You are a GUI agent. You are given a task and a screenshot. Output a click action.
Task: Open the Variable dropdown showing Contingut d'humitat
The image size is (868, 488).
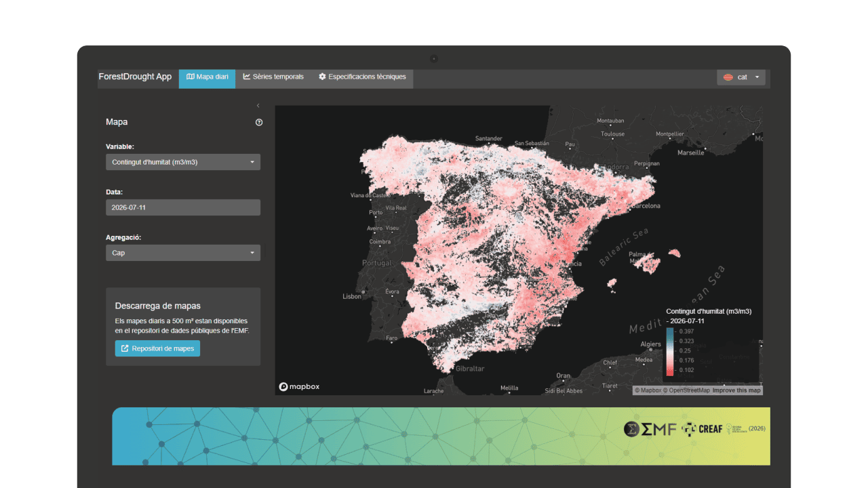click(183, 162)
